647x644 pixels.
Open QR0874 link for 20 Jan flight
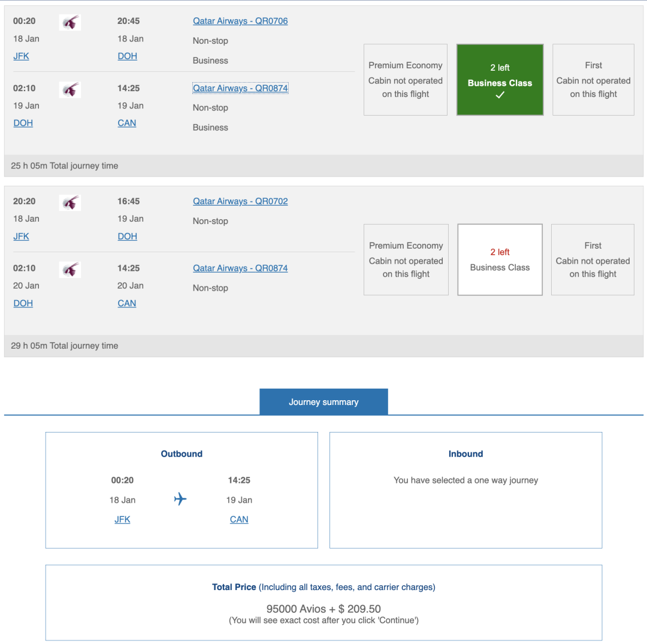(x=240, y=268)
